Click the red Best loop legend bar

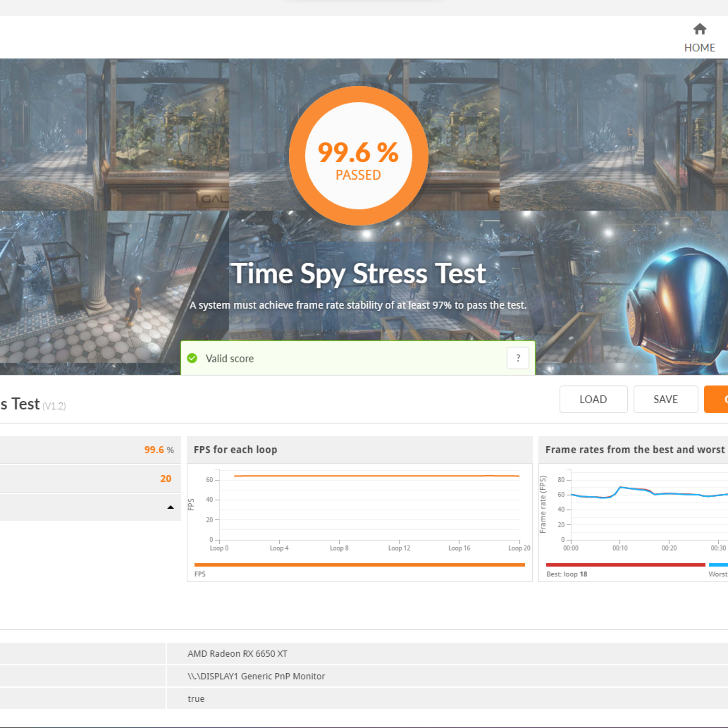click(625, 565)
